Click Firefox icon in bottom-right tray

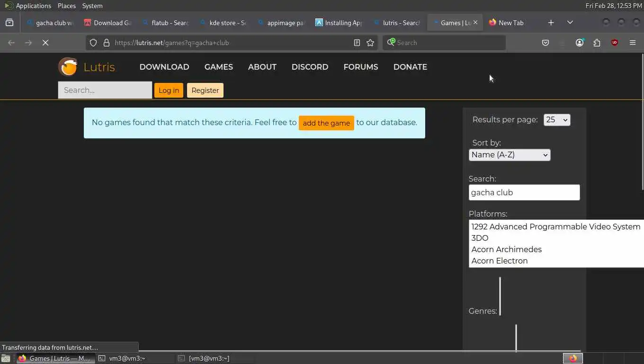click(573, 358)
